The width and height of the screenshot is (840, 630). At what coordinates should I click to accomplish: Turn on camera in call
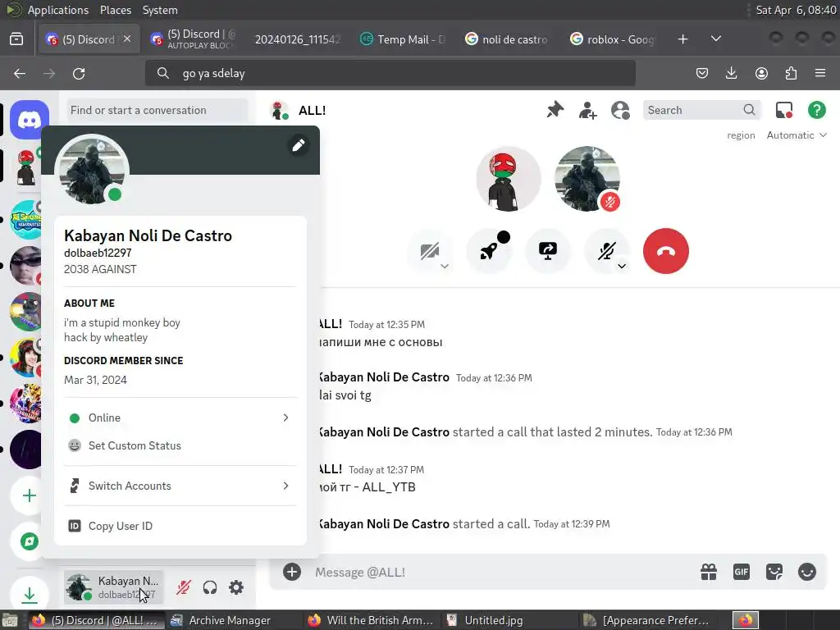coord(430,251)
